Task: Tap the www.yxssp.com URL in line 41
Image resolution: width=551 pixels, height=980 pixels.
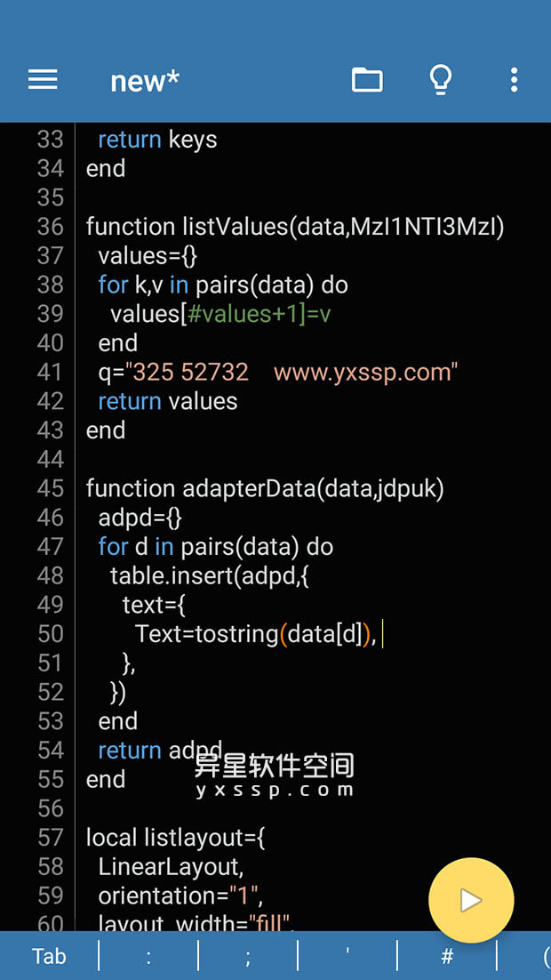Action: tap(364, 372)
